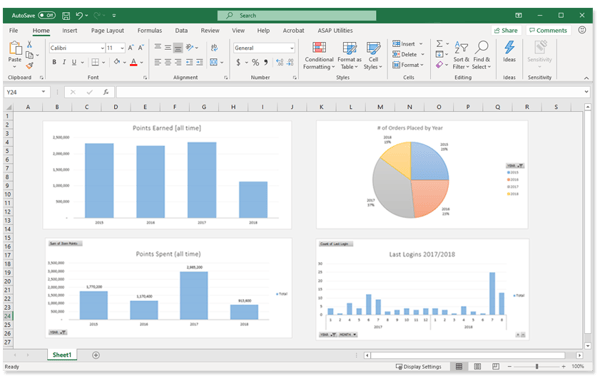The height and width of the screenshot is (383, 600).
Task: Switch to Page Break Preview view icon
Action: coord(496,367)
